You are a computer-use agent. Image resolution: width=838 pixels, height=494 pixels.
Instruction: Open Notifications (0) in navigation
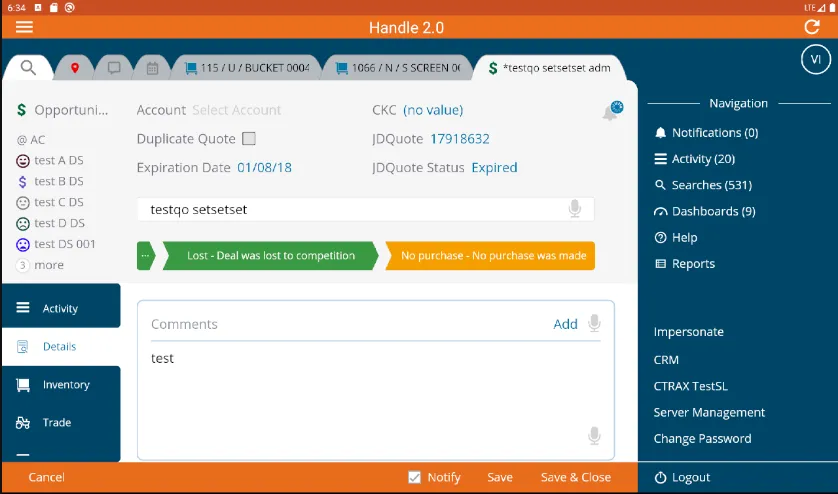tap(707, 133)
